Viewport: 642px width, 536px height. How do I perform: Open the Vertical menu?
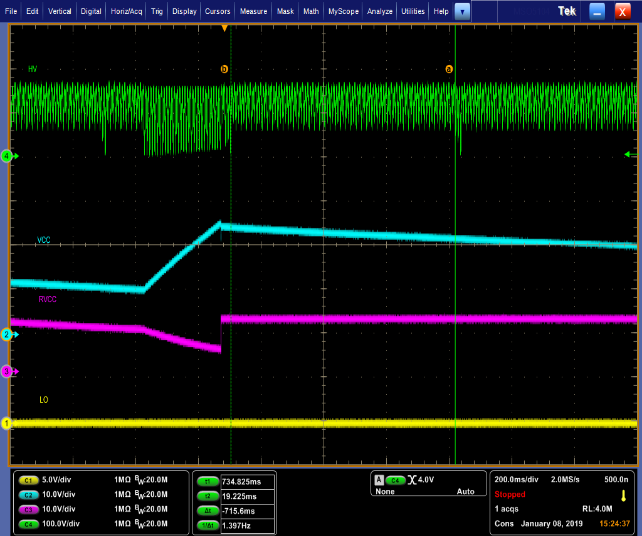coord(60,10)
